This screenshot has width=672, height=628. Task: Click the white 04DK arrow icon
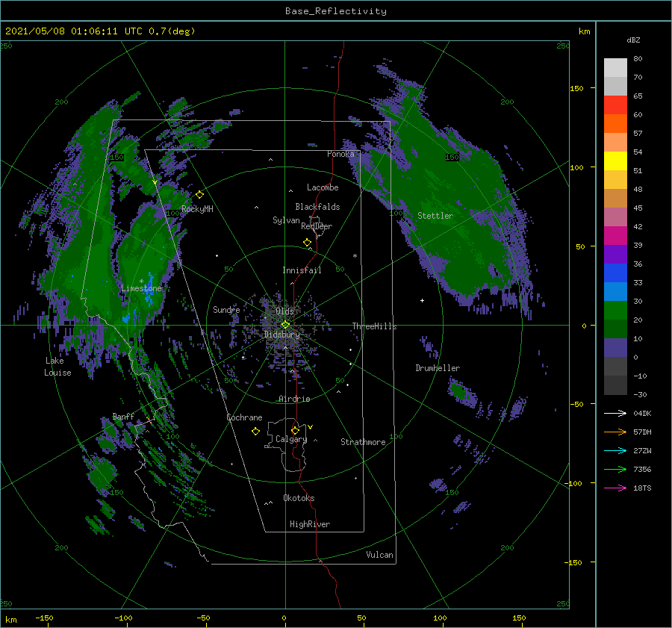pyautogui.click(x=615, y=413)
